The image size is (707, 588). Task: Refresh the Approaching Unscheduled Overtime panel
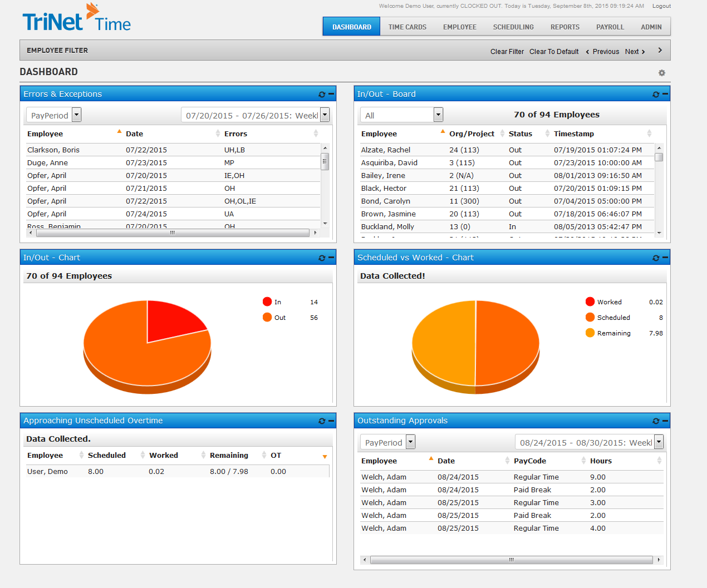click(x=322, y=421)
